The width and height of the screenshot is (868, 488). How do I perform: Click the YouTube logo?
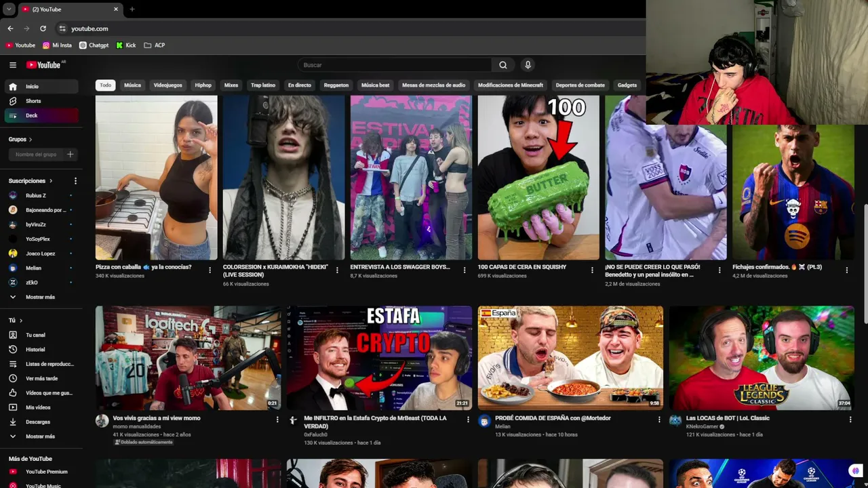[45, 65]
